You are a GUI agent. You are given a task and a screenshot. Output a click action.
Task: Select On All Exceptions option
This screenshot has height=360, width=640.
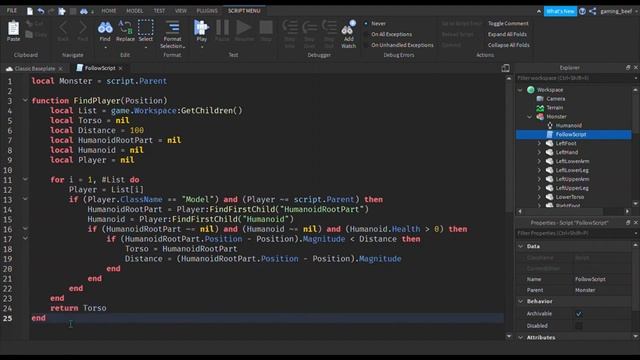click(x=388, y=34)
